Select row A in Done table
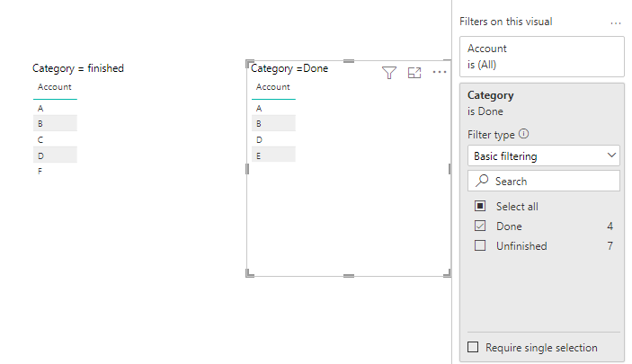Screen dimensions: 632x364 [x=273, y=108]
